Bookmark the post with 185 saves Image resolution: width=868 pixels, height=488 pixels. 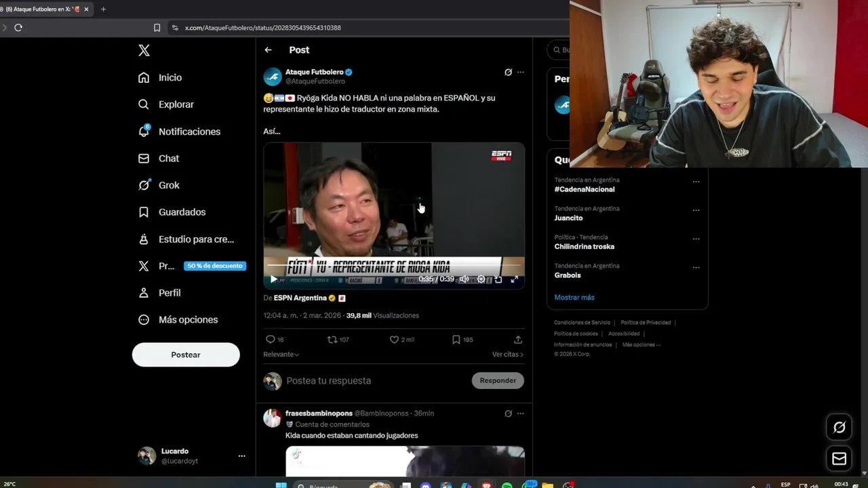point(456,340)
